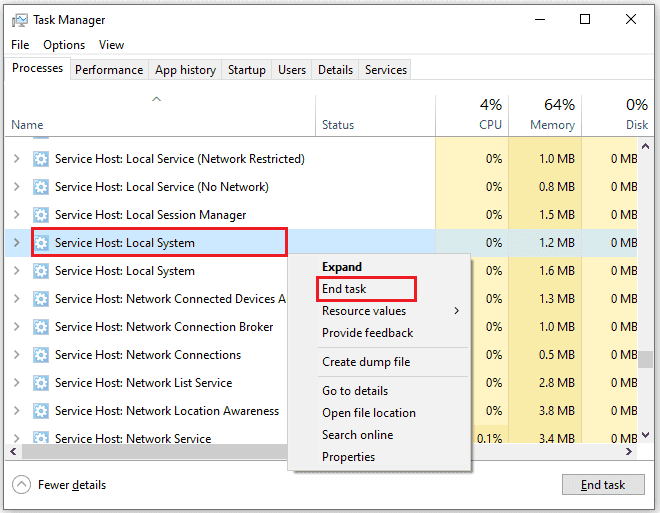Select Open file location menu entry
The image size is (660, 513).
coord(368,413)
